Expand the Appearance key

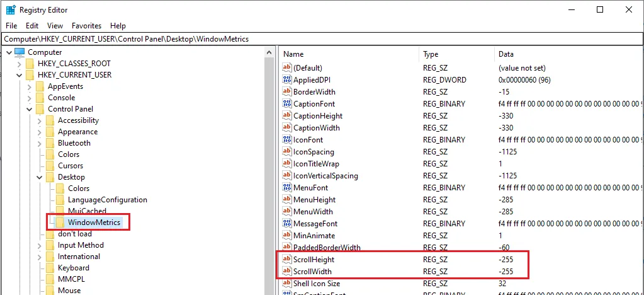click(x=40, y=132)
